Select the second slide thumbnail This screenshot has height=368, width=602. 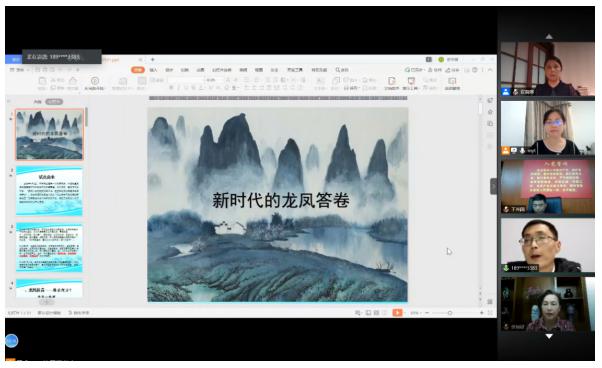tap(49, 191)
